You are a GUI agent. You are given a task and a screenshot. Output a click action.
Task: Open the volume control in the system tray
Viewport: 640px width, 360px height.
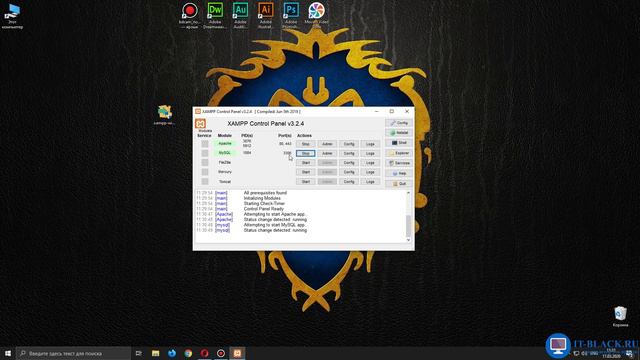coord(584,353)
